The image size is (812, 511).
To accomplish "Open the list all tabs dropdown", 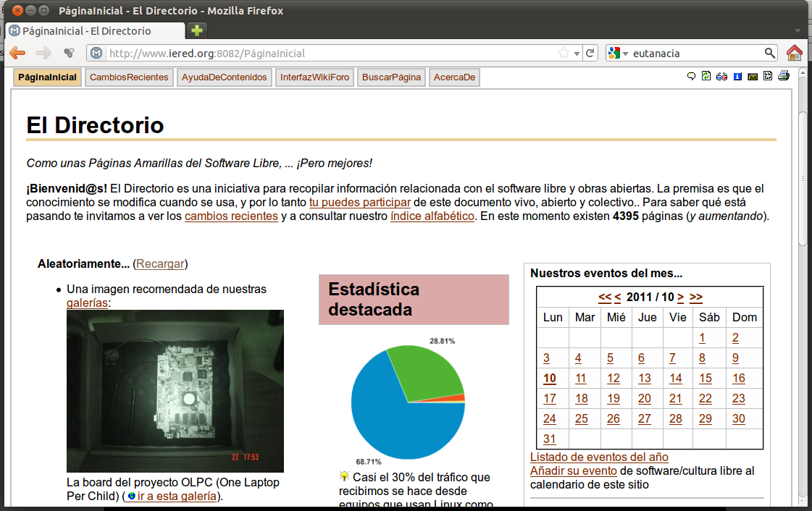I will tap(798, 31).
